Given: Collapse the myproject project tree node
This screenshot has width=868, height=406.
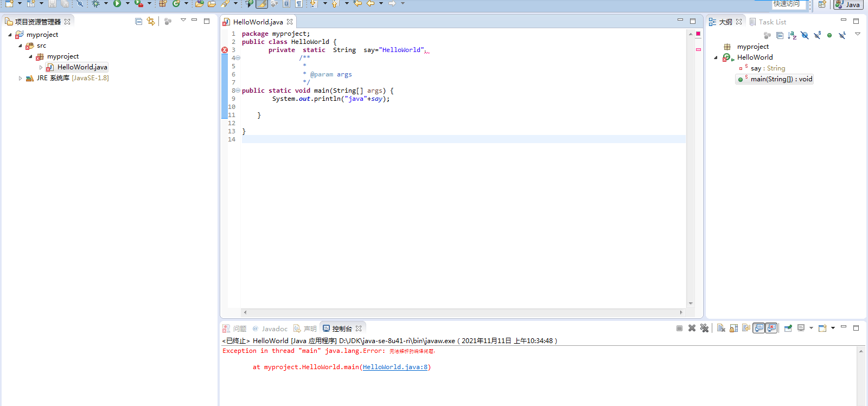Looking at the screenshot, I should tap(10, 35).
